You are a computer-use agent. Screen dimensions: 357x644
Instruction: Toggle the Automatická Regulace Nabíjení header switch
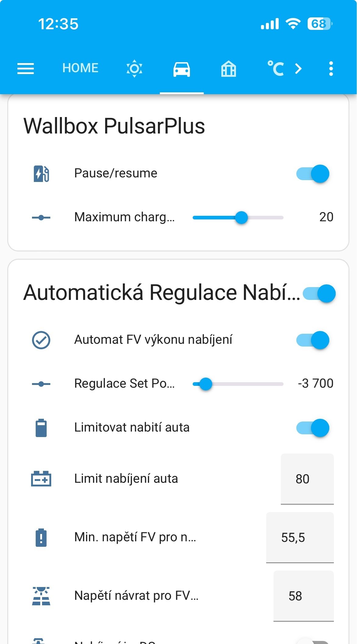[x=319, y=293]
